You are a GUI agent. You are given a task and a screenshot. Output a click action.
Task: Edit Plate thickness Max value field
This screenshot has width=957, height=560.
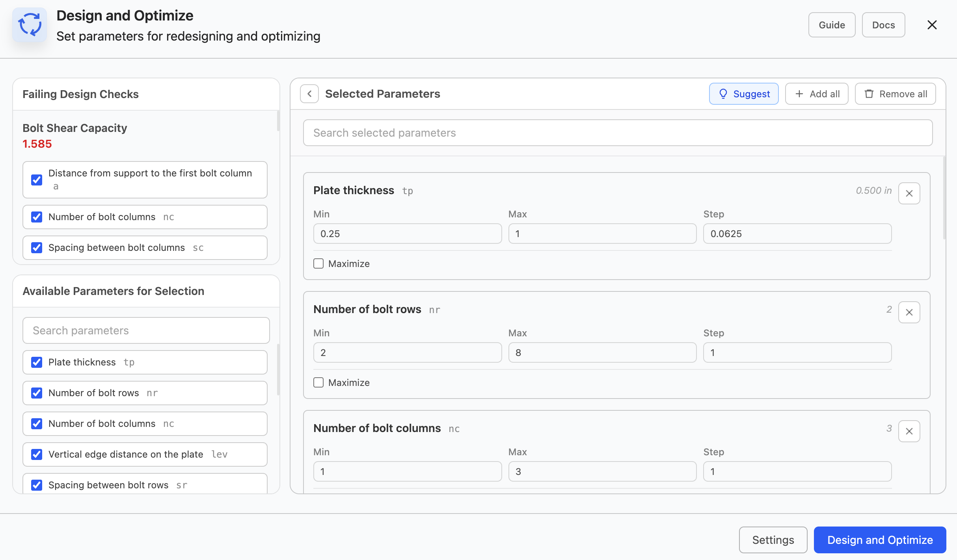(602, 234)
